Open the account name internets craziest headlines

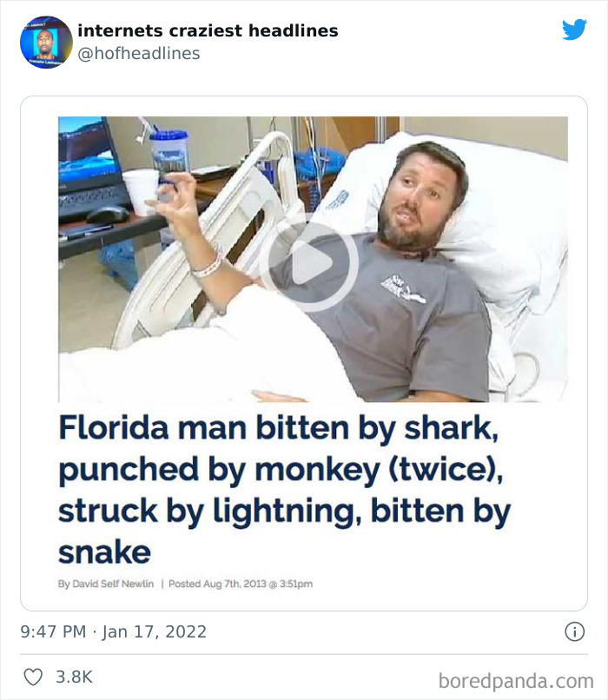(x=208, y=30)
